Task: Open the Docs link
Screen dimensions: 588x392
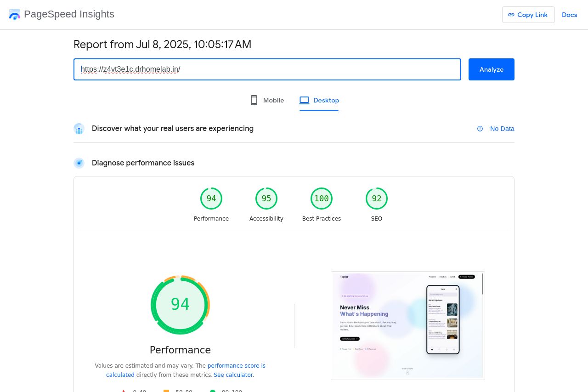Action: pyautogui.click(x=569, y=15)
